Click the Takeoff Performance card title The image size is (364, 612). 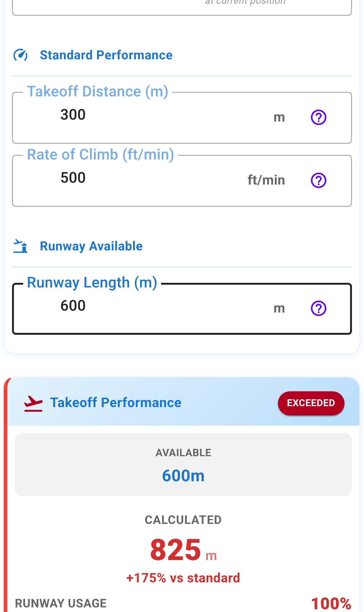(x=116, y=403)
